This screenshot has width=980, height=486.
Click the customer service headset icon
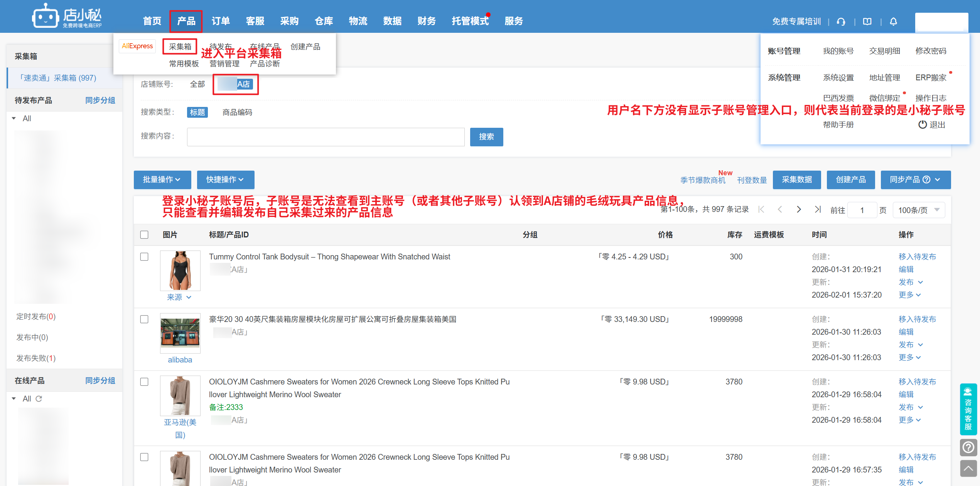[x=841, y=22]
